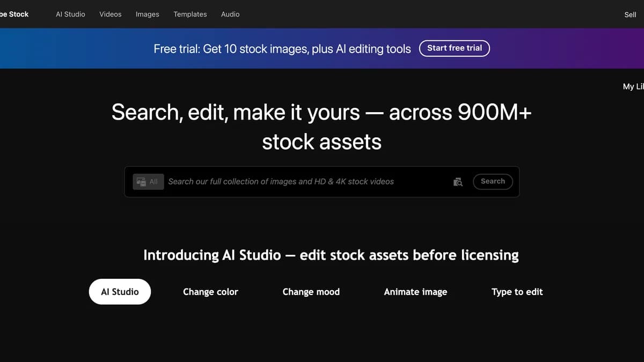This screenshot has width=644, height=362.
Task: Switch to the Change mood tab
Action: [311, 292]
